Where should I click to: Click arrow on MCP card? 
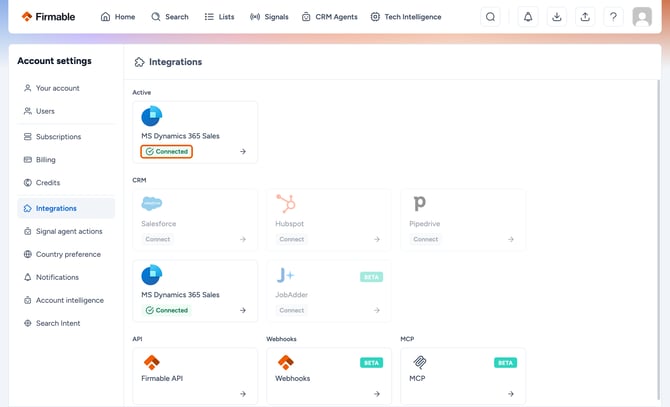point(511,394)
